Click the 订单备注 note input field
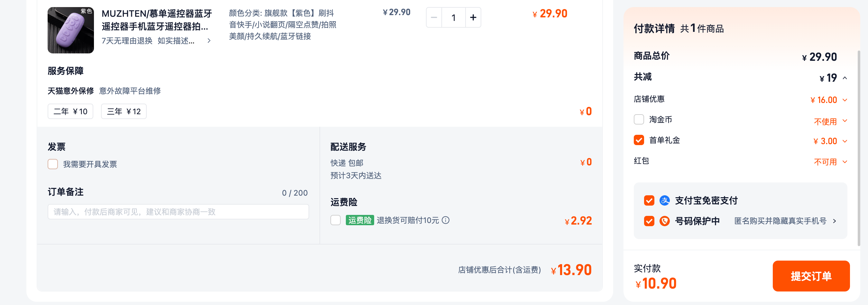This screenshot has height=305, width=868. pyautogui.click(x=178, y=212)
